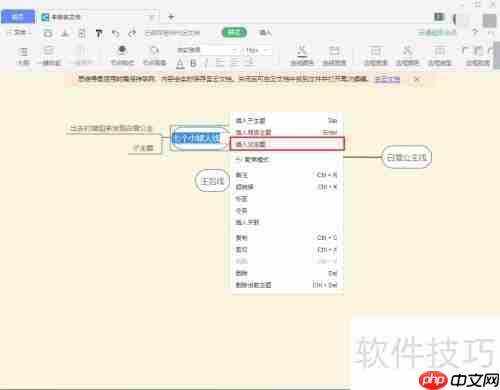Choose the delete entry with Del shortcut
Screen dimensions: 500x390
tap(287, 273)
